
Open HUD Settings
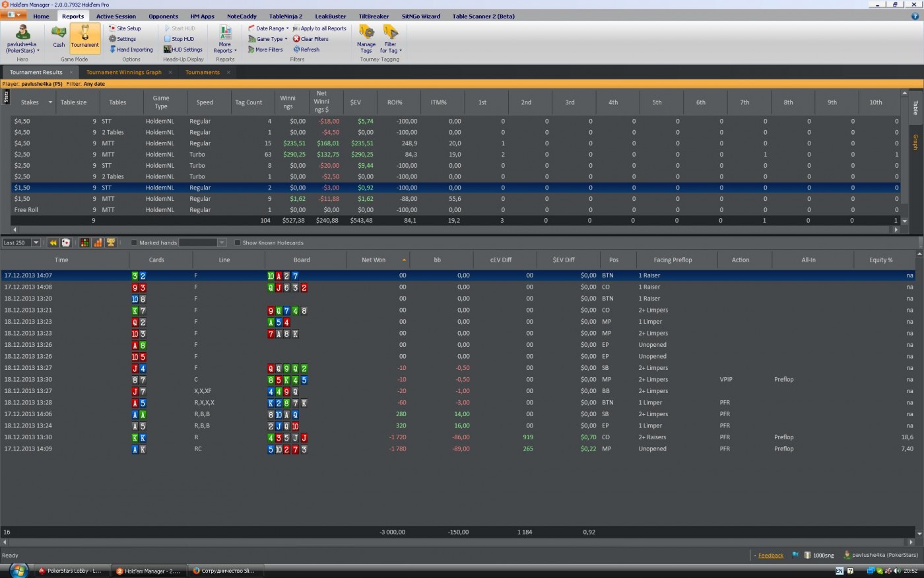pos(183,50)
